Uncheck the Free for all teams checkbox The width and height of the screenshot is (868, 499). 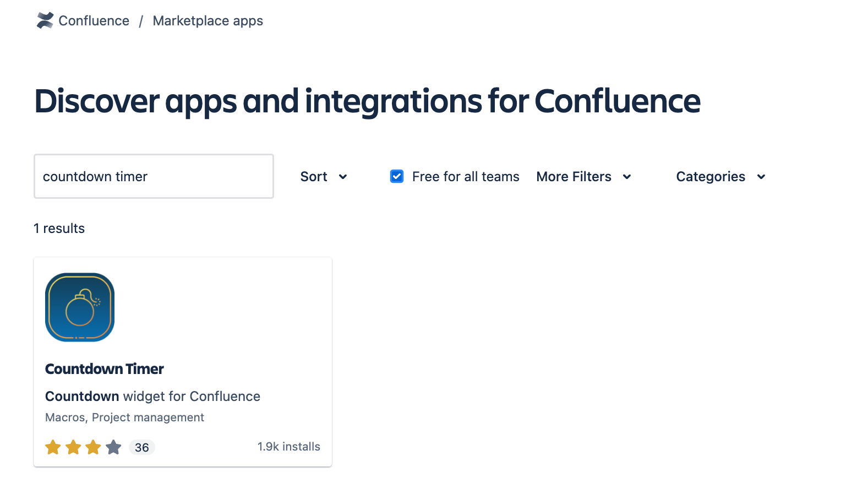coord(397,176)
